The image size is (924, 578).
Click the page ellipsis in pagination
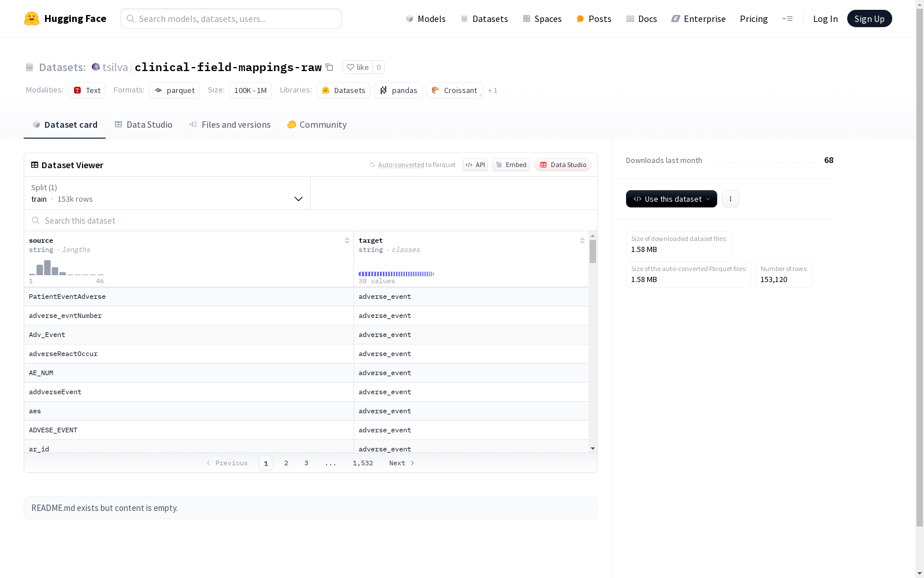pyautogui.click(x=330, y=463)
